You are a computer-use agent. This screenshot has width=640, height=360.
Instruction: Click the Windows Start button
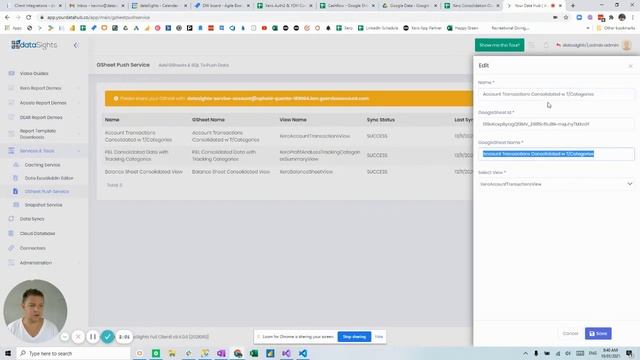click(8, 353)
